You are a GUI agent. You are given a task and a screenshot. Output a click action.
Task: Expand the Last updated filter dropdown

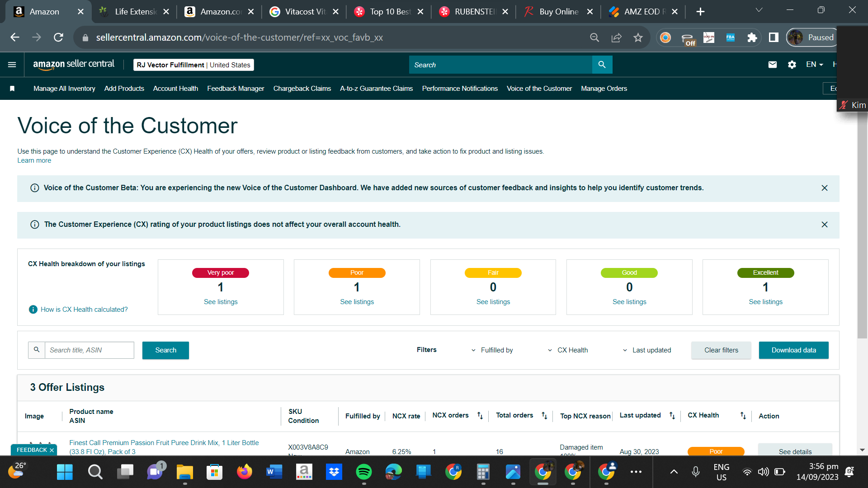647,350
